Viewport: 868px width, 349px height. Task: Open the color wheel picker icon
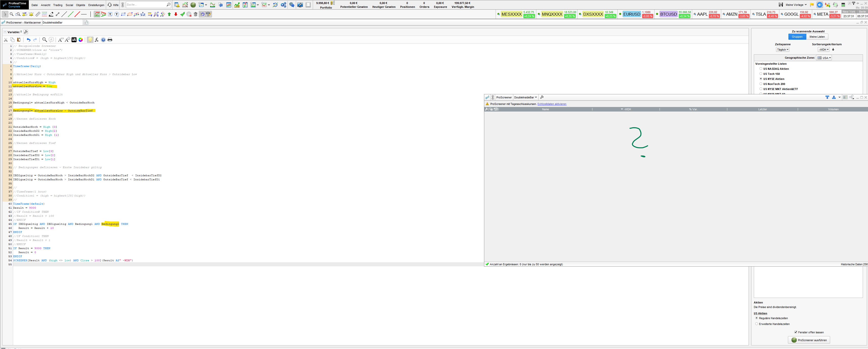81,40
